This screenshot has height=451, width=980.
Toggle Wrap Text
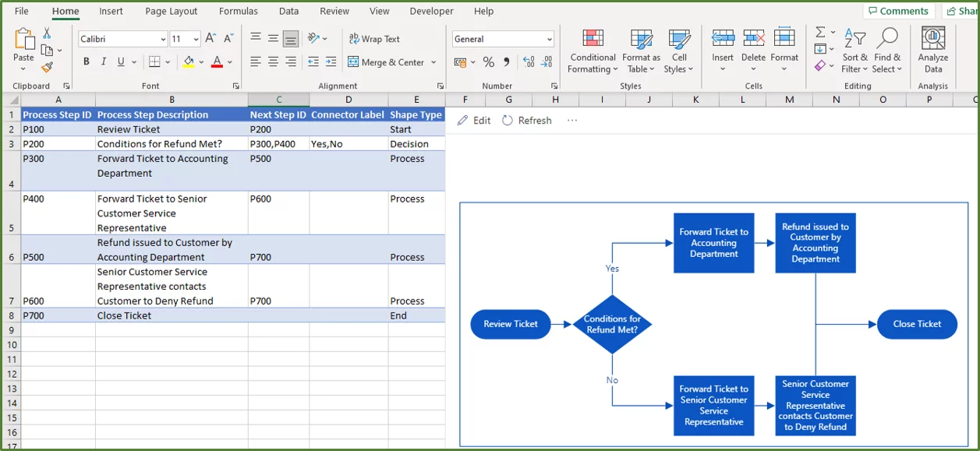(374, 39)
